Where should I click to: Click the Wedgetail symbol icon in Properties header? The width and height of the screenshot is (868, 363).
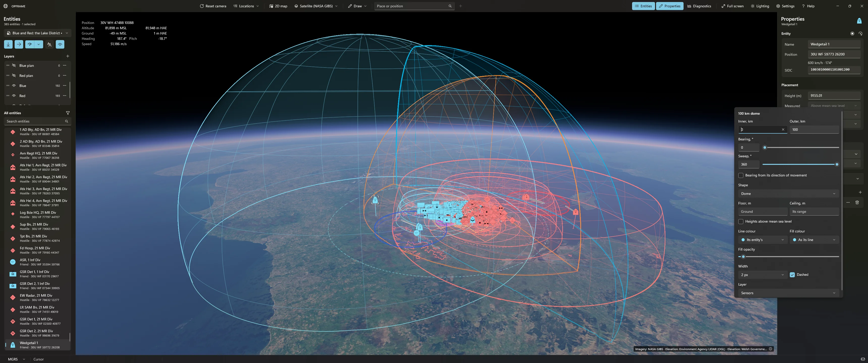[859, 21]
